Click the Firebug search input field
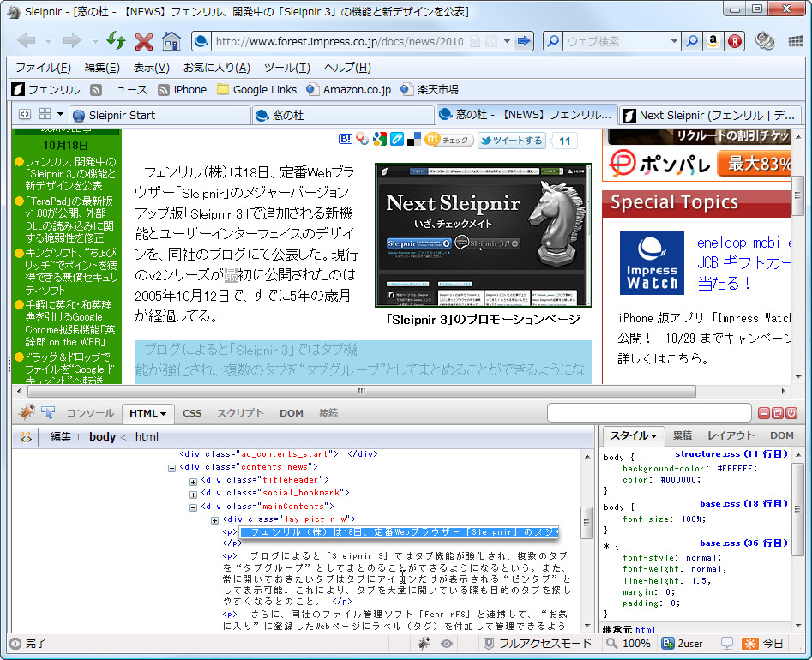Screen dimensions: 812x660 [649, 412]
